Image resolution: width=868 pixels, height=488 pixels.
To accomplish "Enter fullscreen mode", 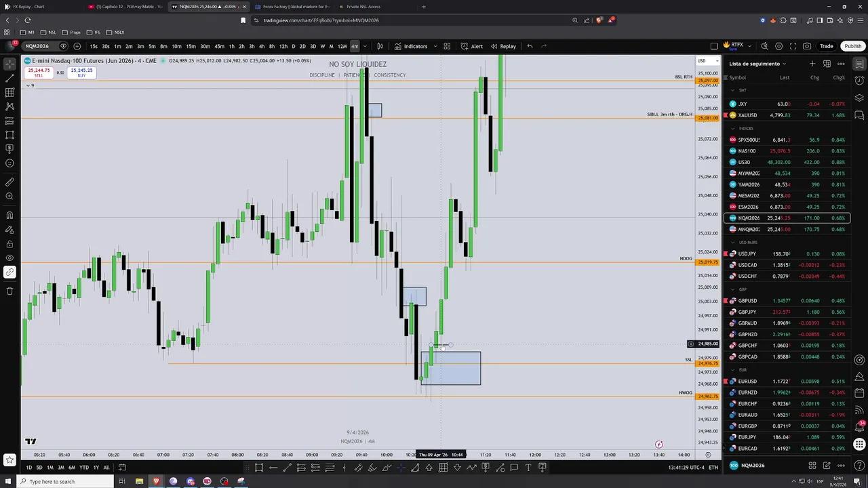I will click(793, 46).
